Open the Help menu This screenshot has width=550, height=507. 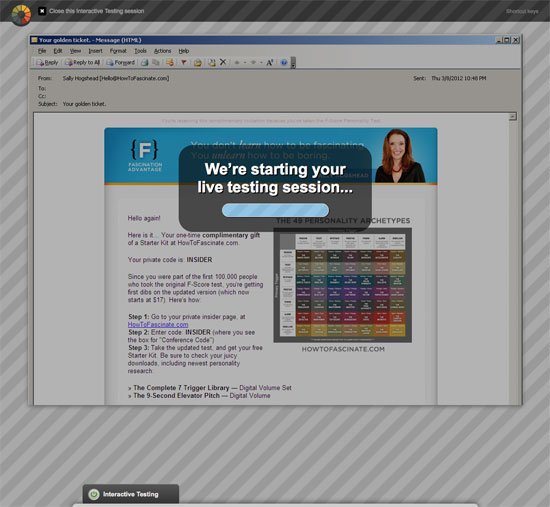coord(184,51)
